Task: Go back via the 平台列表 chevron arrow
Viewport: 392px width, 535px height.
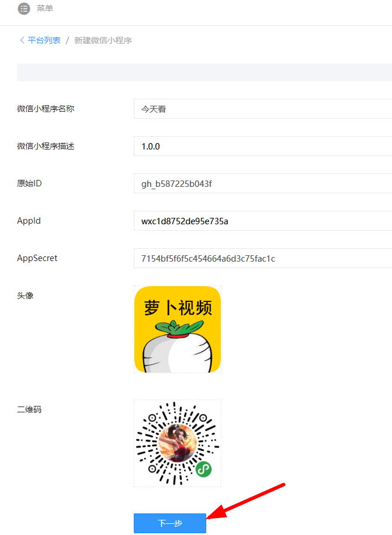Action: click(x=22, y=40)
